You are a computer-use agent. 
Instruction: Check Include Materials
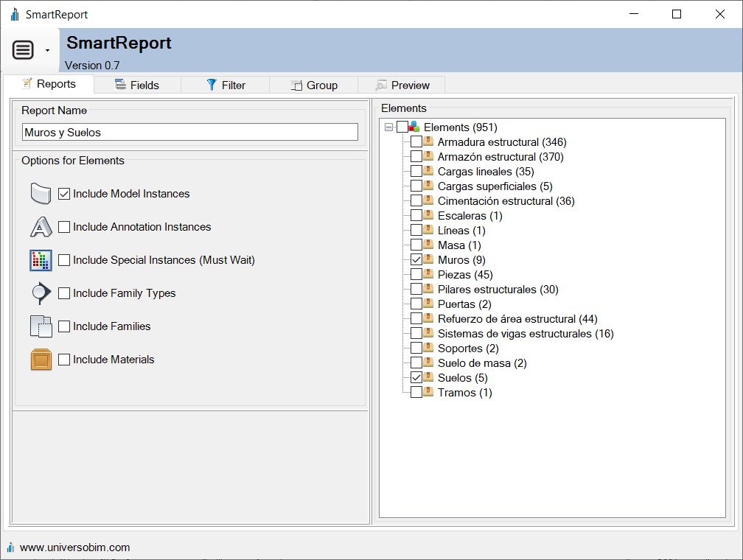point(64,360)
